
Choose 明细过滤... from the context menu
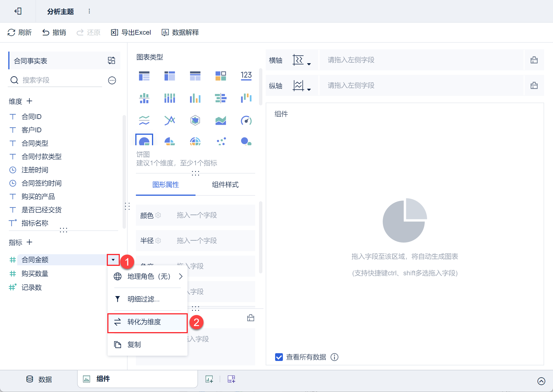148,299
